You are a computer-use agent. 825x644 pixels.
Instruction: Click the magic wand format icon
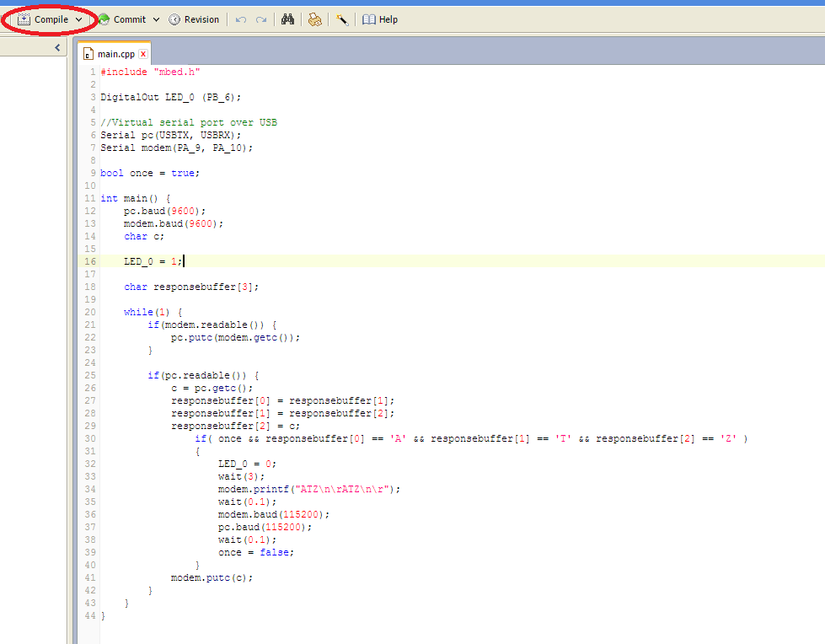point(342,19)
